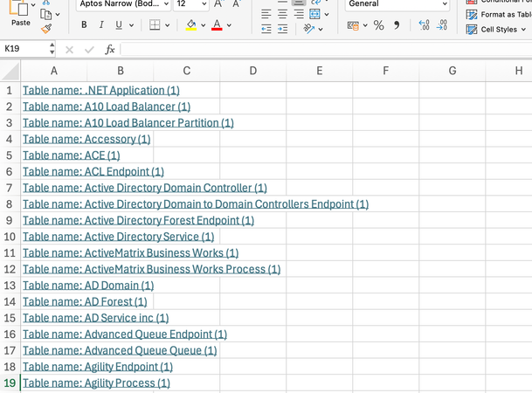Apply red font color
The image size is (532, 393).
click(217, 24)
